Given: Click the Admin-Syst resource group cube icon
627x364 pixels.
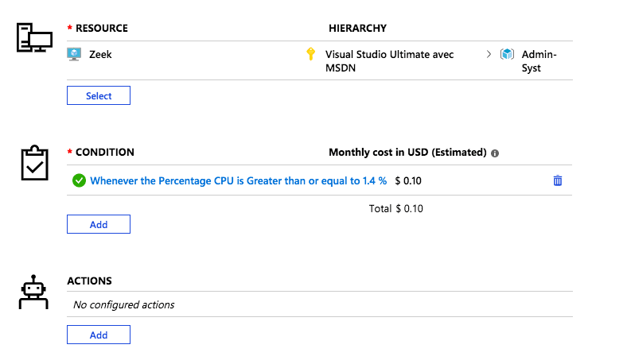Looking at the screenshot, I should [x=507, y=55].
